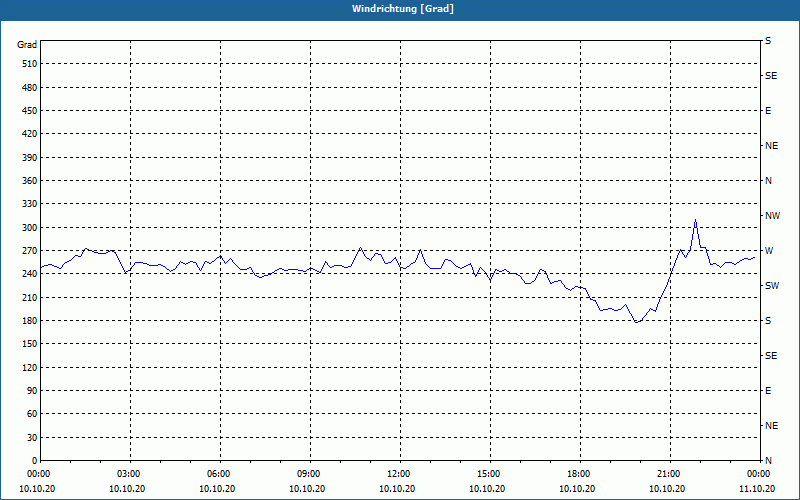The image size is (800, 500).
Task: Click the 'SW' compass direction label
Action: click(x=772, y=286)
